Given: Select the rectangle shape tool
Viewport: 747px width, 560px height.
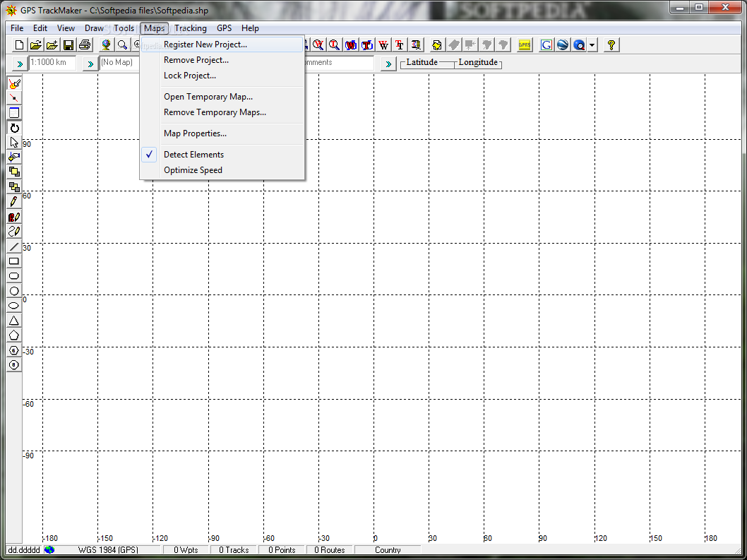Looking at the screenshot, I should point(14,261).
